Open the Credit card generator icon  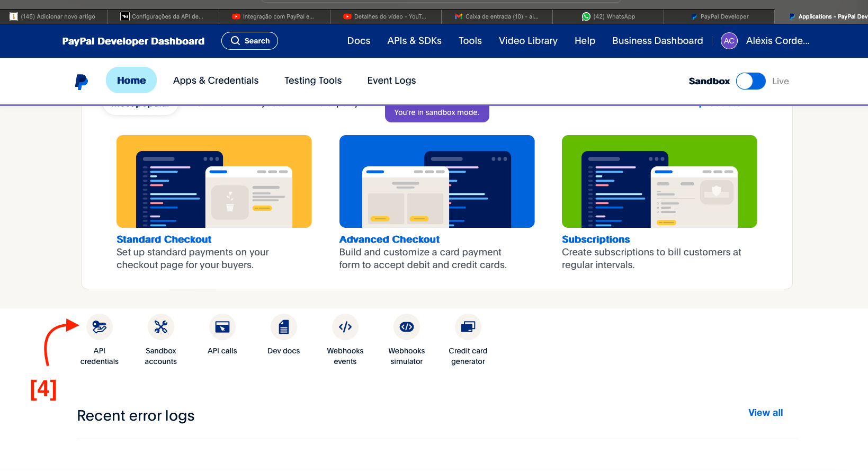pyautogui.click(x=468, y=327)
